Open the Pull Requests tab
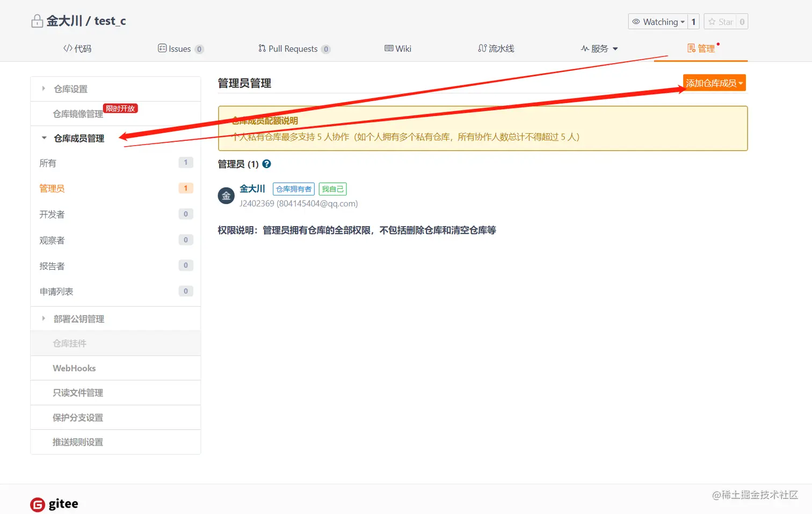812x514 pixels. point(294,49)
